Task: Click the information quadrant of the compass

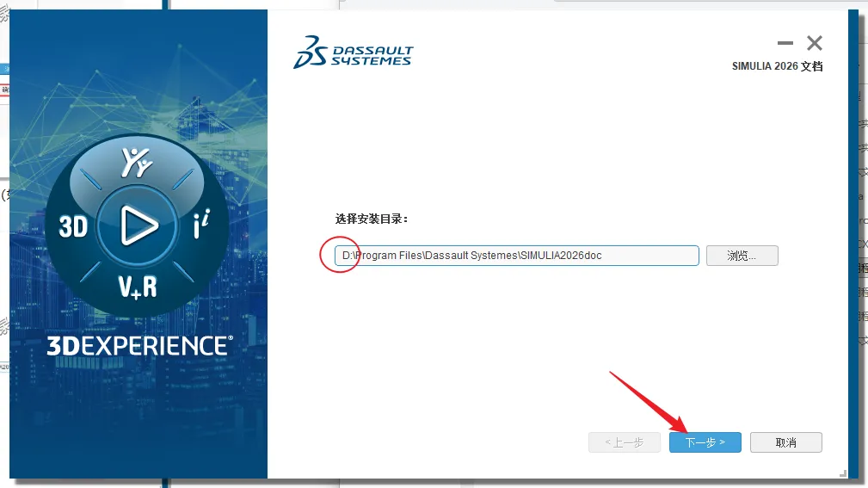Action: [201, 224]
